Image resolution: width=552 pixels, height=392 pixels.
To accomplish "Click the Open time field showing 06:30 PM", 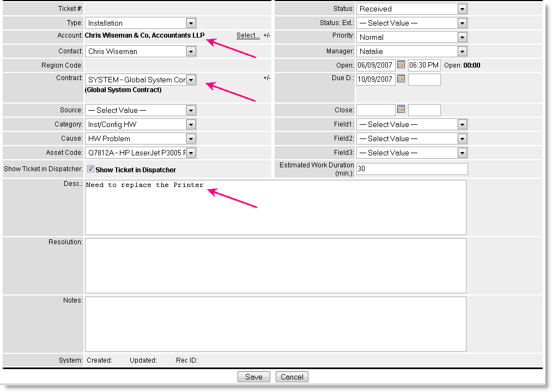I will [424, 65].
